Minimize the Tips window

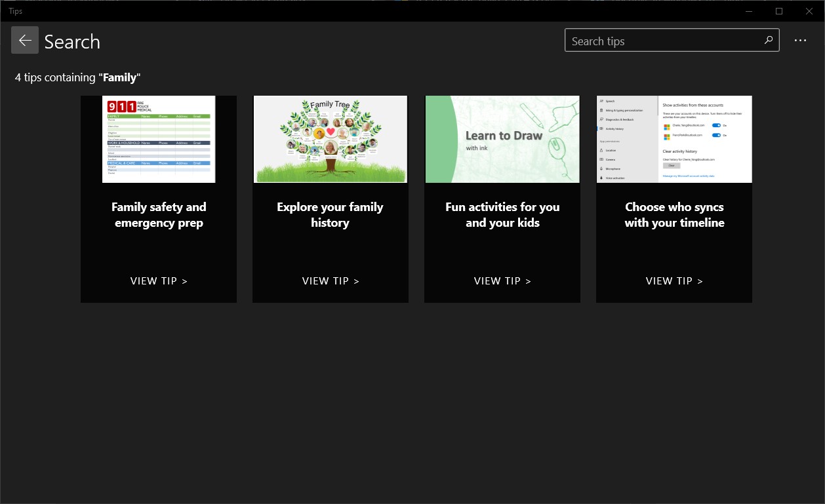(749, 11)
